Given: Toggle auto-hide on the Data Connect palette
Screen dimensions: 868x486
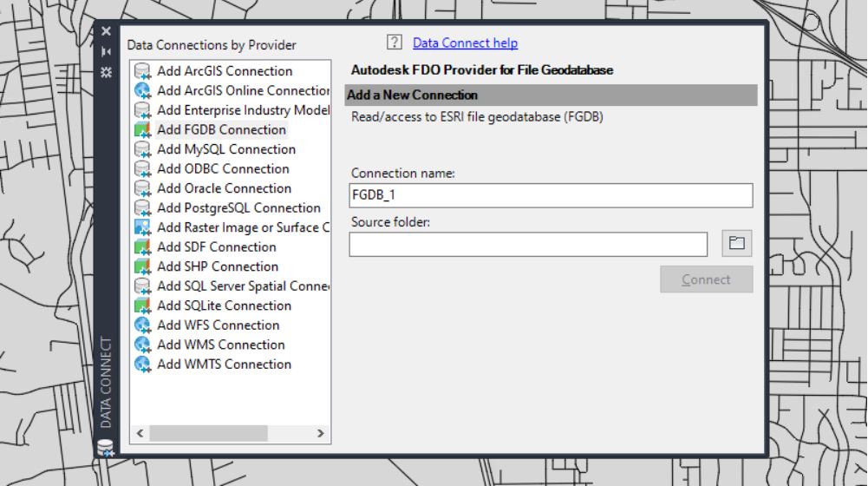Looking at the screenshot, I should click(x=107, y=51).
